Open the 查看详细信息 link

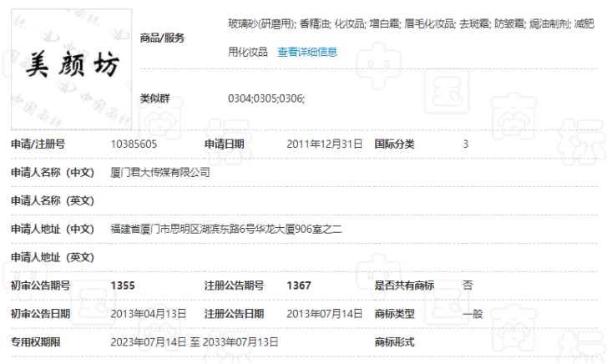(x=307, y=52)
